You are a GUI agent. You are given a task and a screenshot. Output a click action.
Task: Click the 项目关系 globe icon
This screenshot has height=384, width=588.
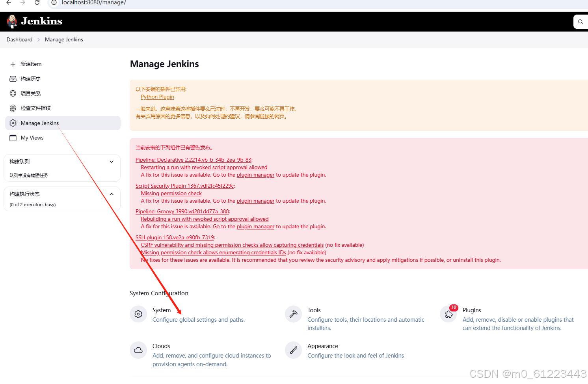[x=12, y=93]
